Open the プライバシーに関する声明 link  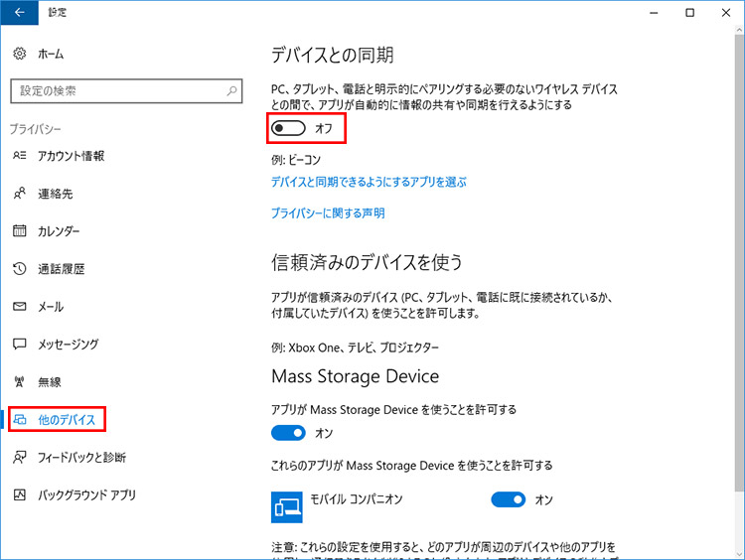pyautogui.click(x=328, y=213)
